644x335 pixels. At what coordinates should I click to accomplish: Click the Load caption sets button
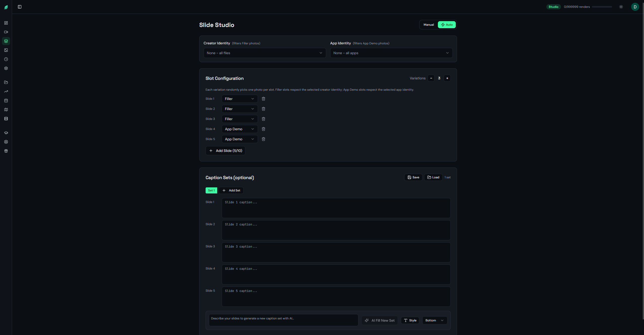click(433, 177)
